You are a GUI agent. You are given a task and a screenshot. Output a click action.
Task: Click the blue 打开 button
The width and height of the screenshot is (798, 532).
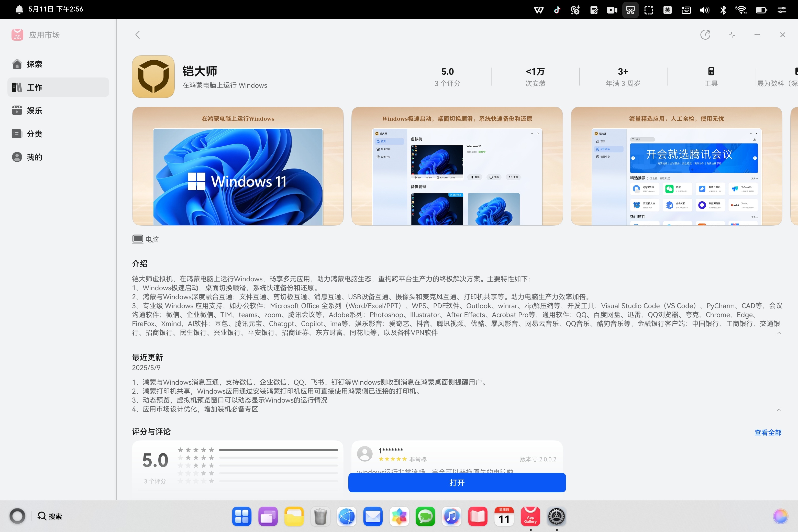point(457,482)
